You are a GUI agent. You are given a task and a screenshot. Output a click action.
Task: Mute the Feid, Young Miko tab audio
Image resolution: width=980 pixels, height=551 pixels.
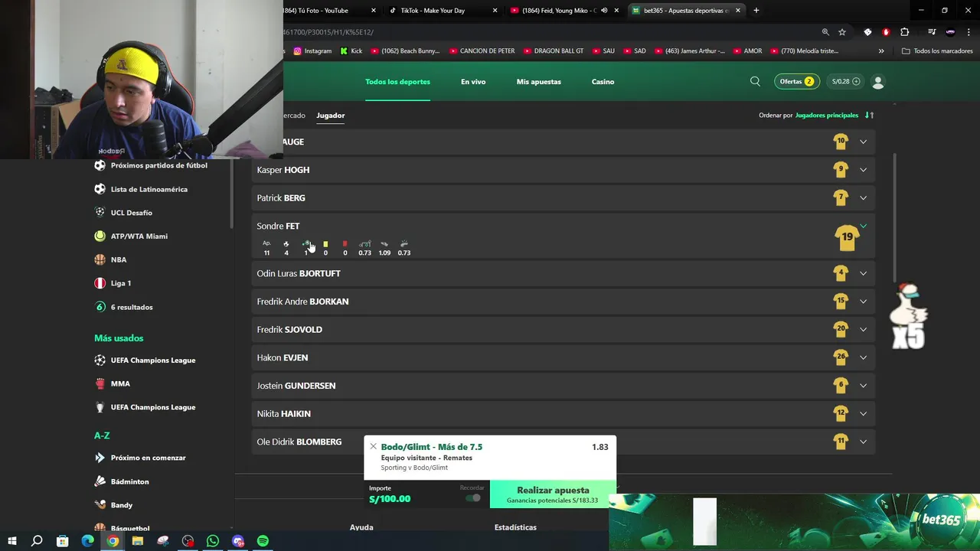(x=604, y=11)
